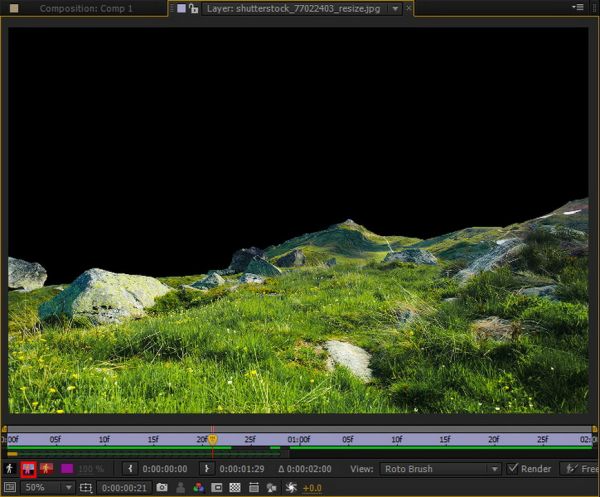Click the reset exposure aperture icon

coord(291,487)
